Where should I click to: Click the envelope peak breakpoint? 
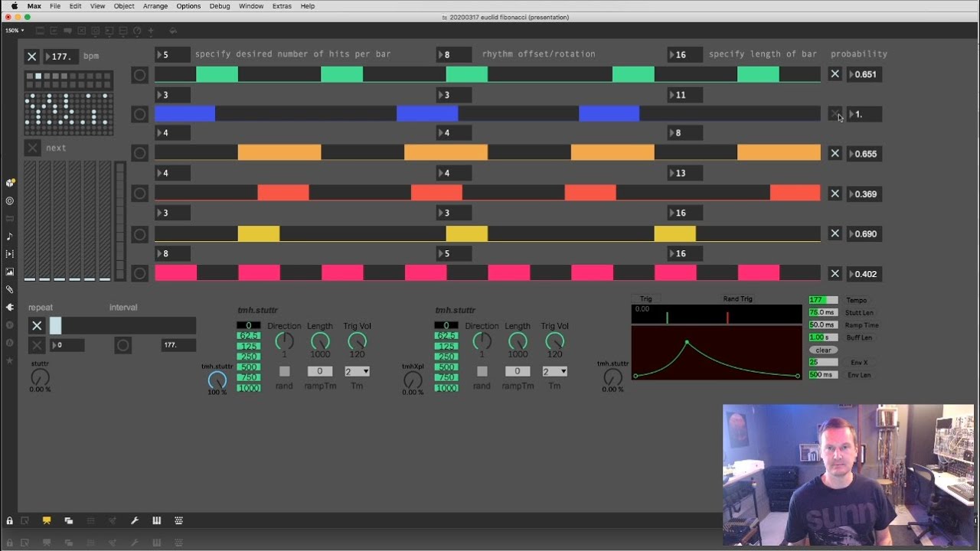[687, 342]
